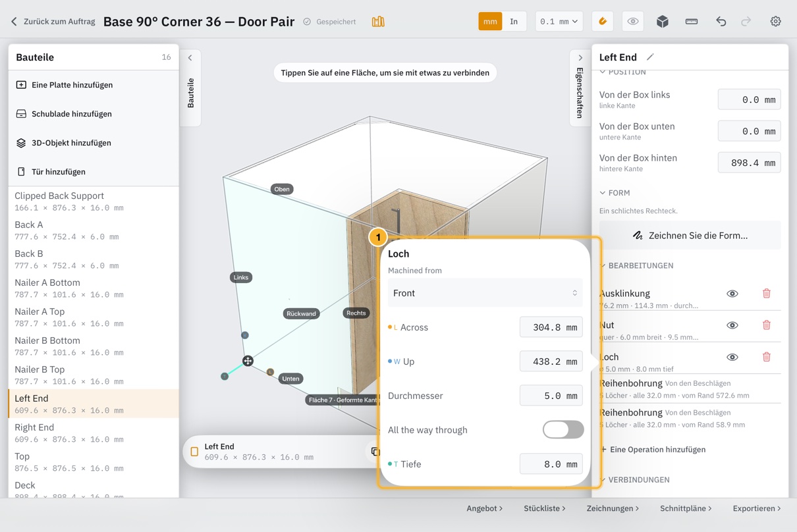Screen dimensions: 797x532
Task: Activate the ruler measure tool
Action: (692, 22)
